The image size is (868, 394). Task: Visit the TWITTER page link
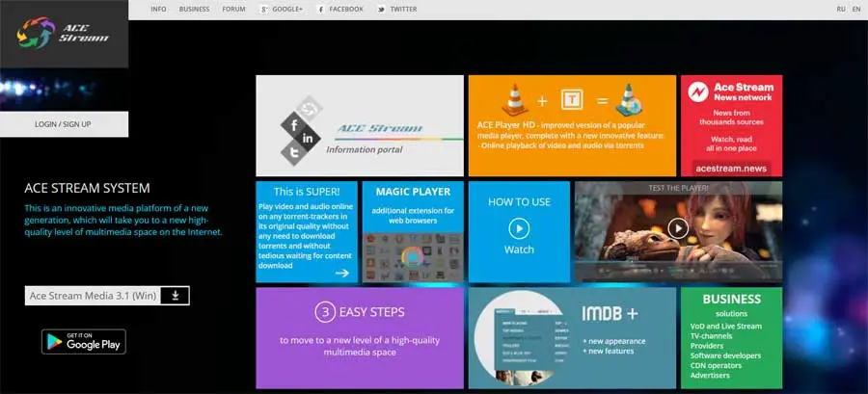point(403,10)
